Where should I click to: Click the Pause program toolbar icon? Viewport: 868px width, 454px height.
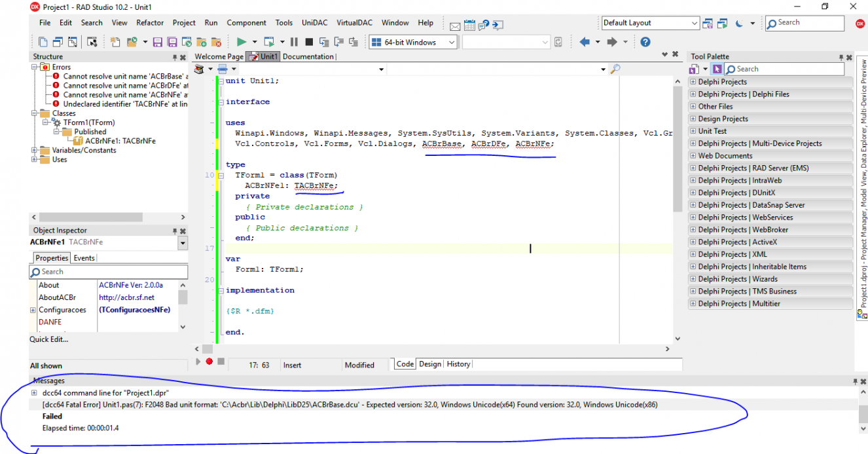point(294,42)
